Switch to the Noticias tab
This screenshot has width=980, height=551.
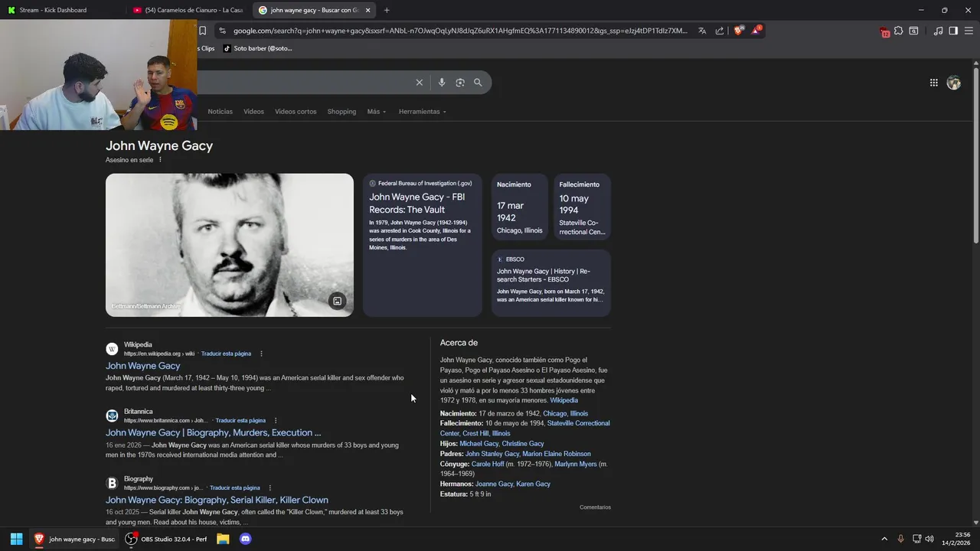pos(220,112)
